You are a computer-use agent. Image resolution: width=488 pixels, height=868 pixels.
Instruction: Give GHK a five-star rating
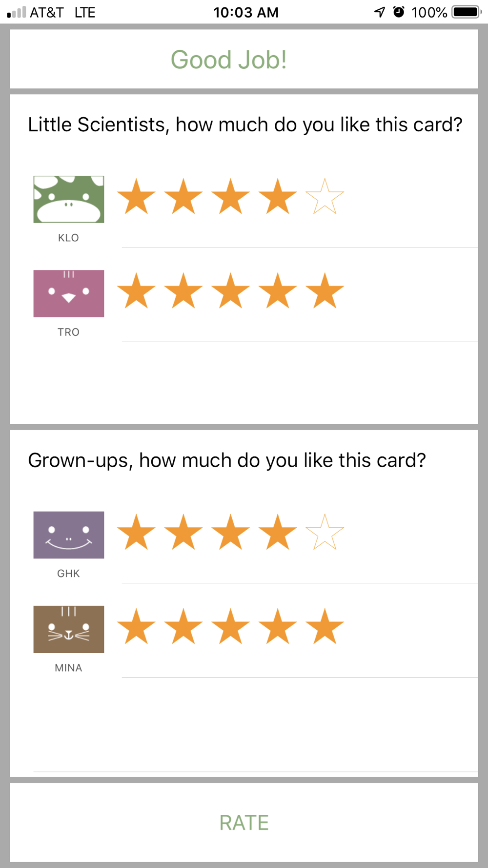[325, 532]
